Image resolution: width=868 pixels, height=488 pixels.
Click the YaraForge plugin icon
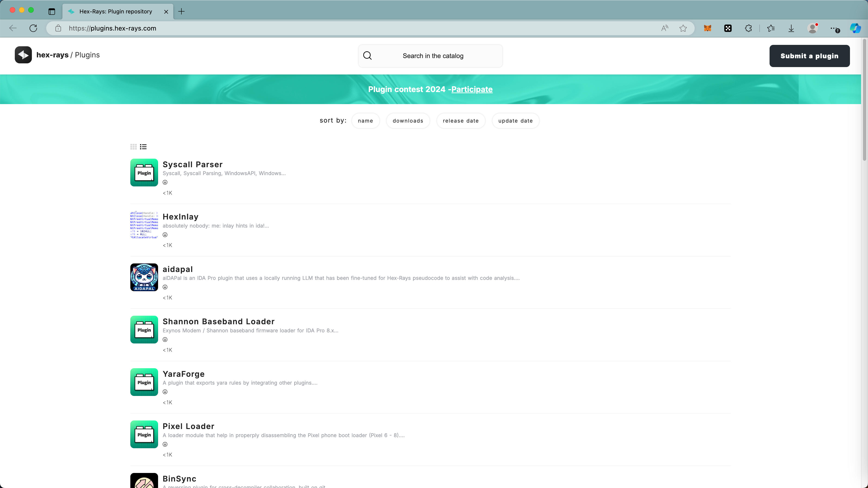(144, 382)
